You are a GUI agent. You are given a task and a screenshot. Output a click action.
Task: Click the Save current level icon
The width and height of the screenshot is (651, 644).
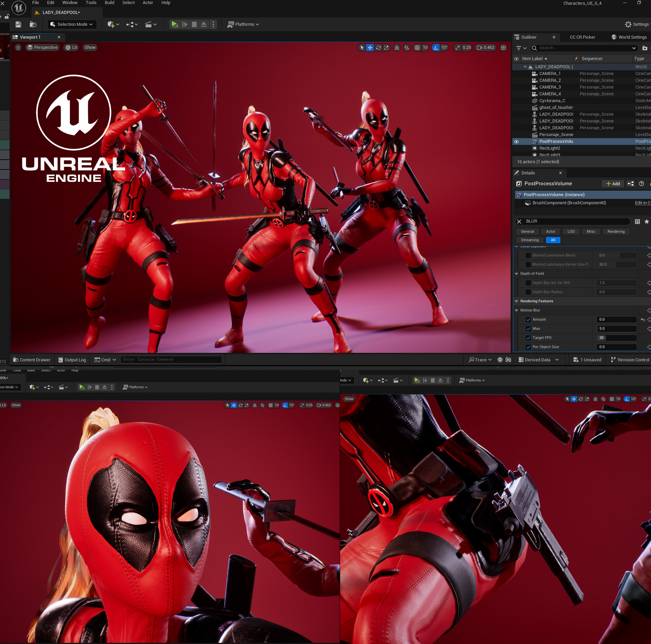18,24
